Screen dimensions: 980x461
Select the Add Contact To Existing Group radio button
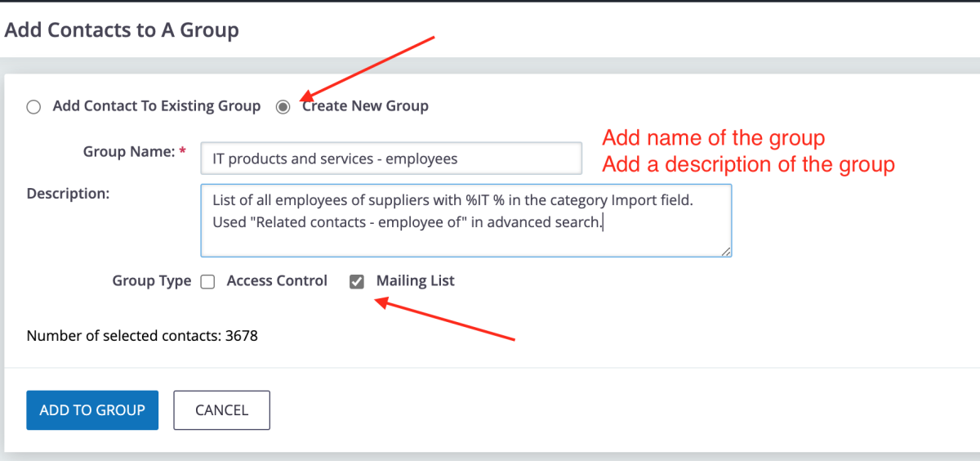[x=33, y=106]
